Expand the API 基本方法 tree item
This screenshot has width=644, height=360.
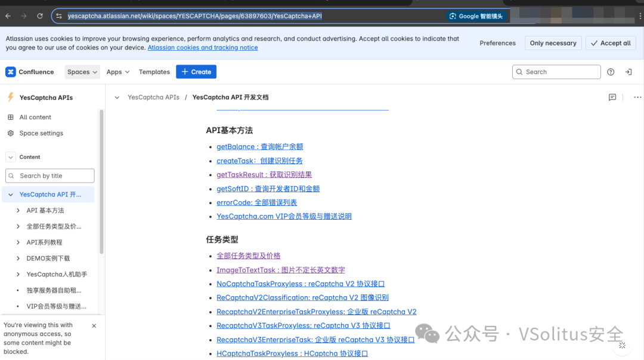pyautogui.click(x=18, y=211)
